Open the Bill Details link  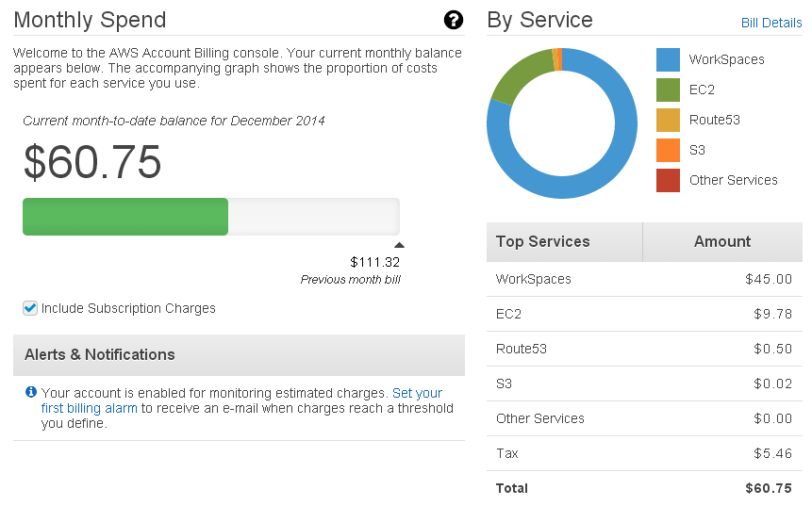(771, 23)
